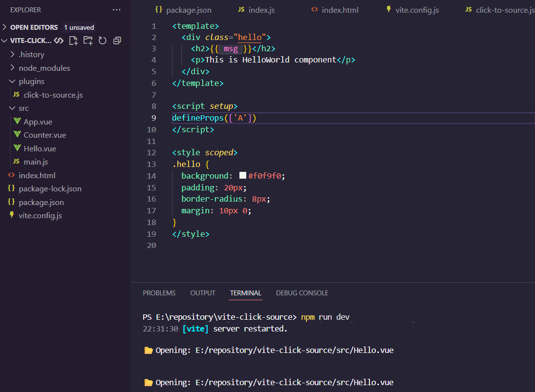Open Hello.vue path link in first Opening line
Image resolution: width=535 pixels, height=392 pixels.
click(295, 351)
